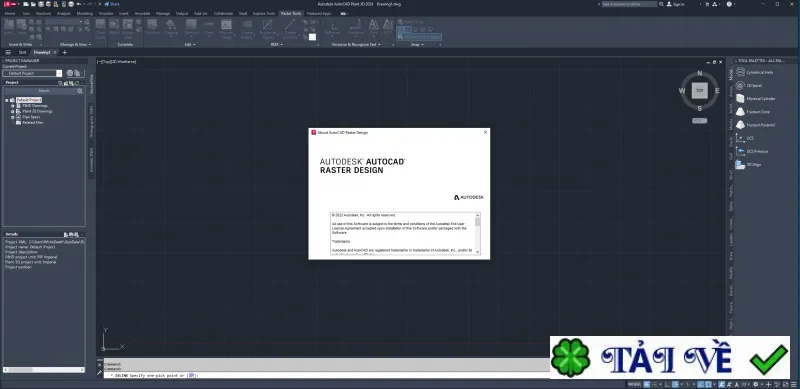
Task: Expand the P&ID Drawings node
Action: tap(13, 106)
